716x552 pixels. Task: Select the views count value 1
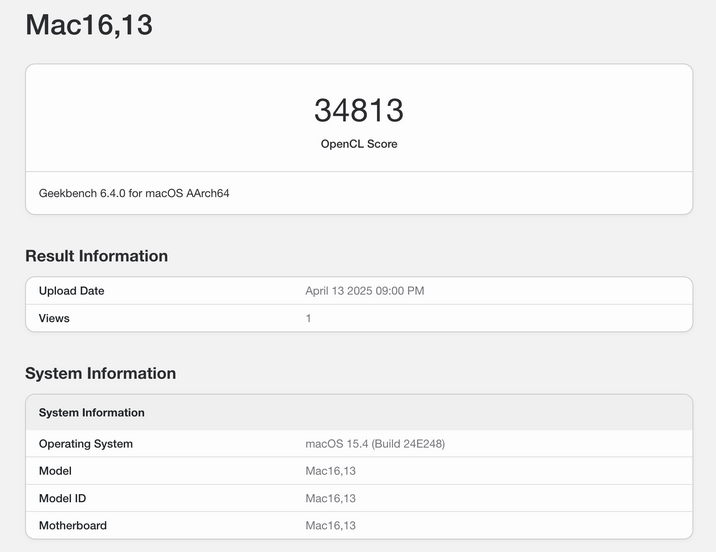[x=309, y=318]
